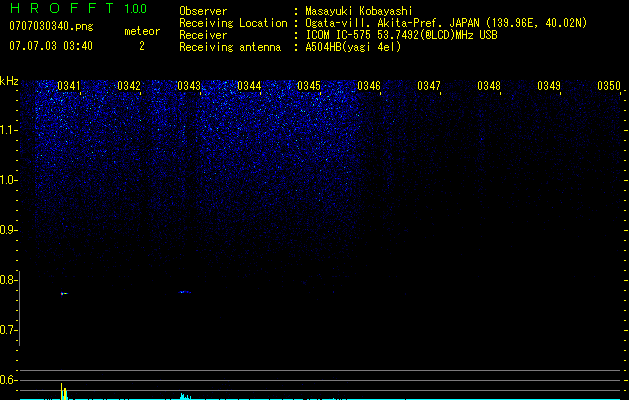
Task: Click the Receiving Location label
Action: 233,23
